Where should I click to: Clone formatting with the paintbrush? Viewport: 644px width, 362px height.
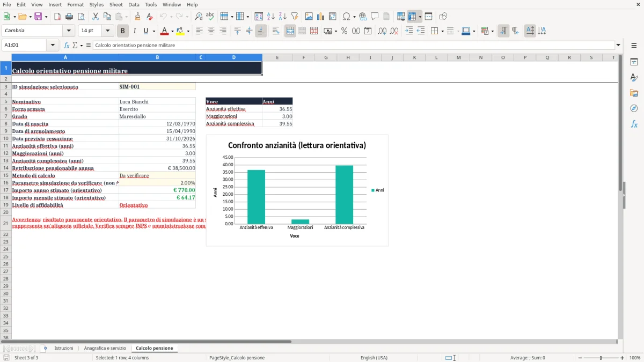(x=138, y=17)
